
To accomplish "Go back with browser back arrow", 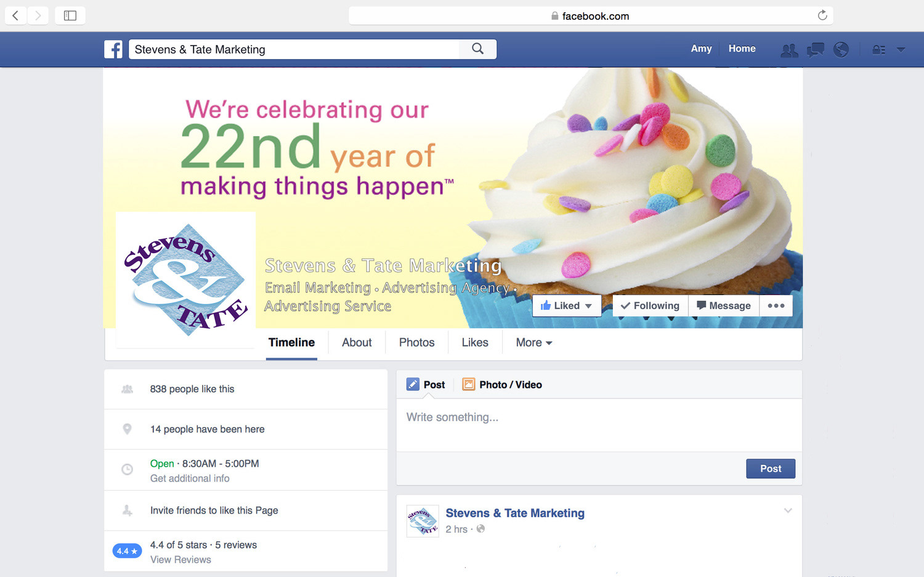I will click(x=15, y=15).
